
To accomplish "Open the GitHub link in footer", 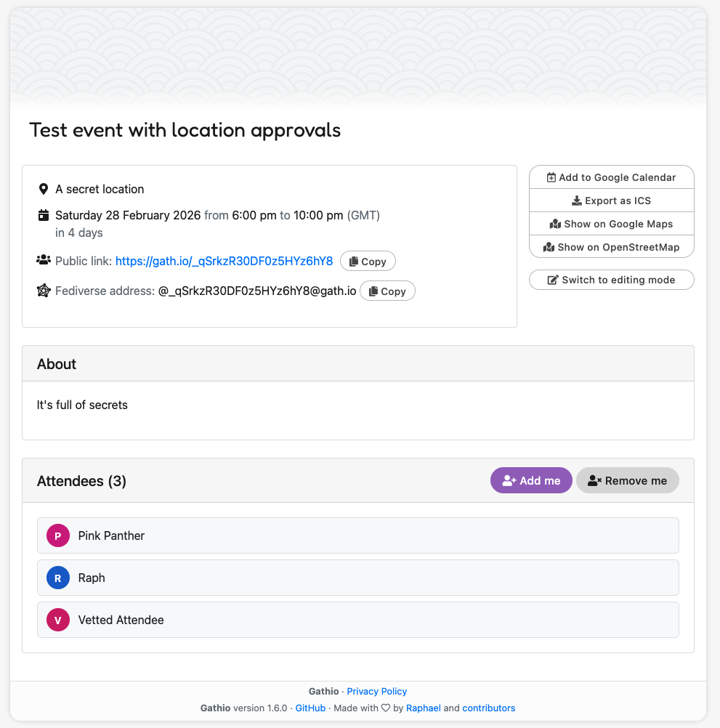I will (310, 708).
